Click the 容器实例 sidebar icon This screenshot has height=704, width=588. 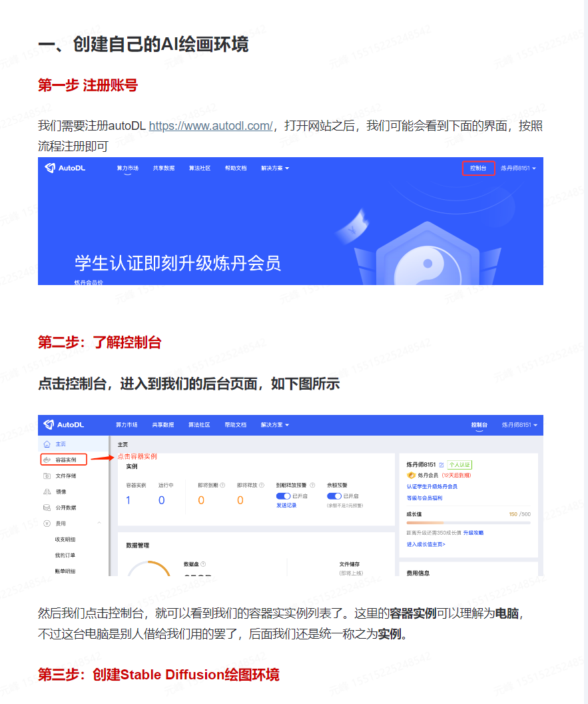click(47, 460)
